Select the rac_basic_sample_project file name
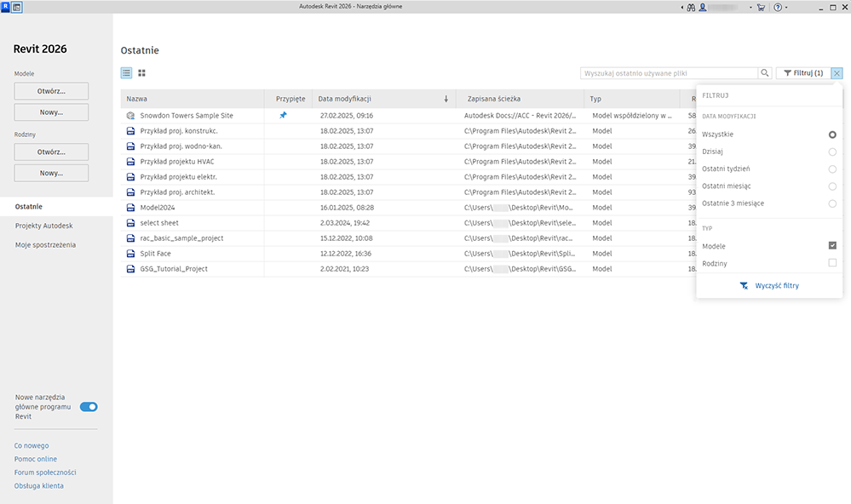 181,238
